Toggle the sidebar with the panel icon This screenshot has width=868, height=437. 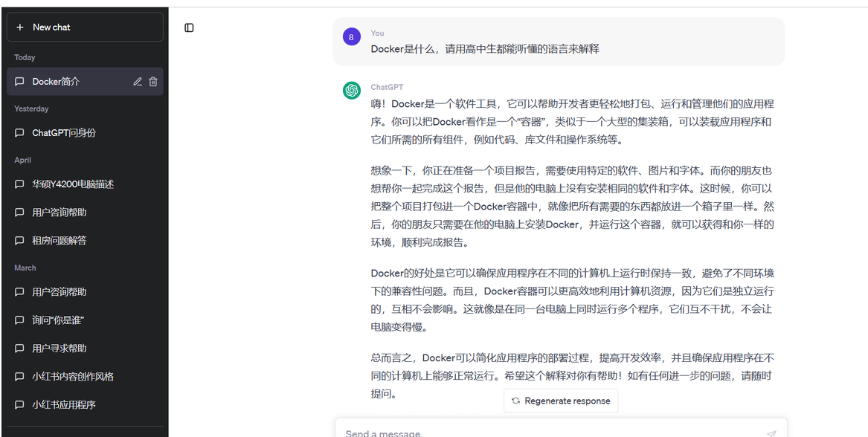tap(190, 27)
